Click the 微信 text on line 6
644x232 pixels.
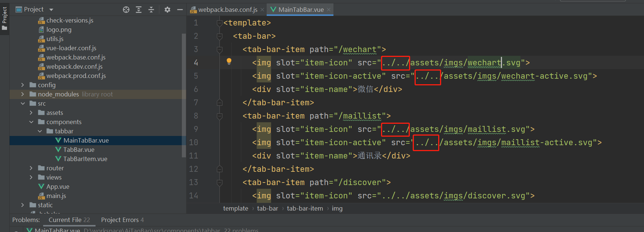(x=366, y=89)
